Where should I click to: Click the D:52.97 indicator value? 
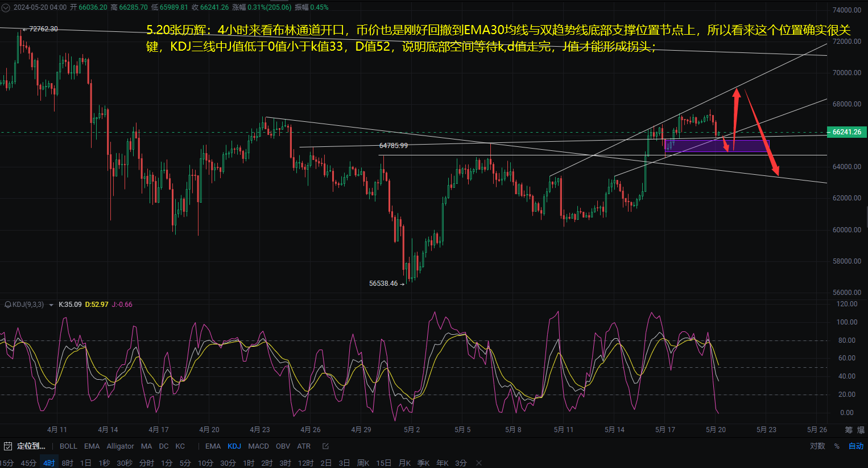tap(97, 305)
